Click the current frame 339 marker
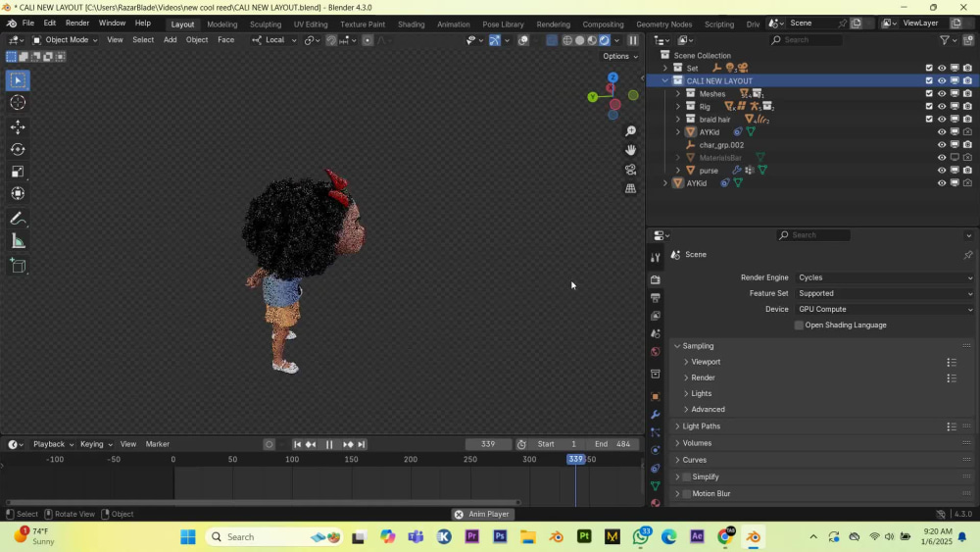Screen dimensions: 980x552 [575, 460]
